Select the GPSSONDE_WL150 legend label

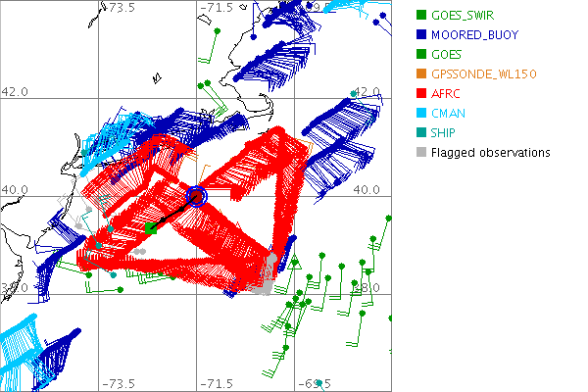484,73
